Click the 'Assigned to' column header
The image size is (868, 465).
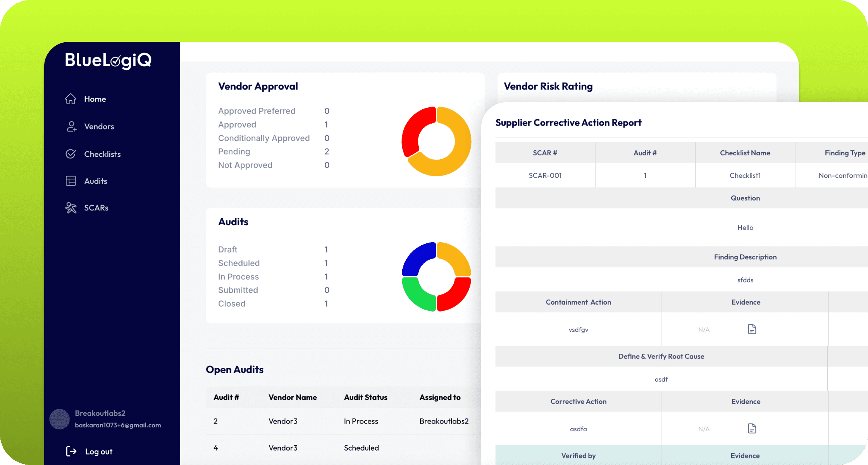[440, 397]
